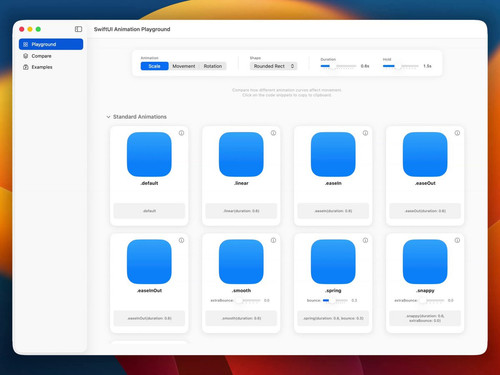Image resolution: width=500 pixels, height=375 pixels.
Task: Open the Rounded Rect shape dropdown
Action: click(x=273, y=66)
